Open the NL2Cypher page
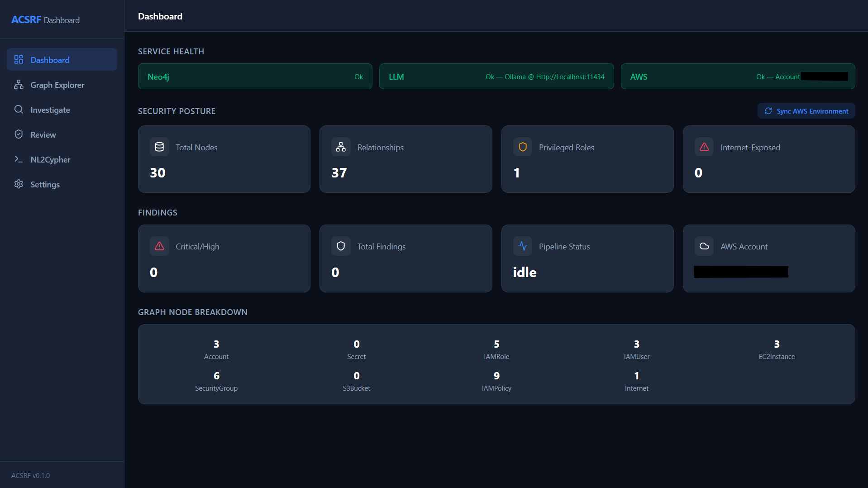The image size is (868, 488). pyautogui.click(x=62, y=159)
